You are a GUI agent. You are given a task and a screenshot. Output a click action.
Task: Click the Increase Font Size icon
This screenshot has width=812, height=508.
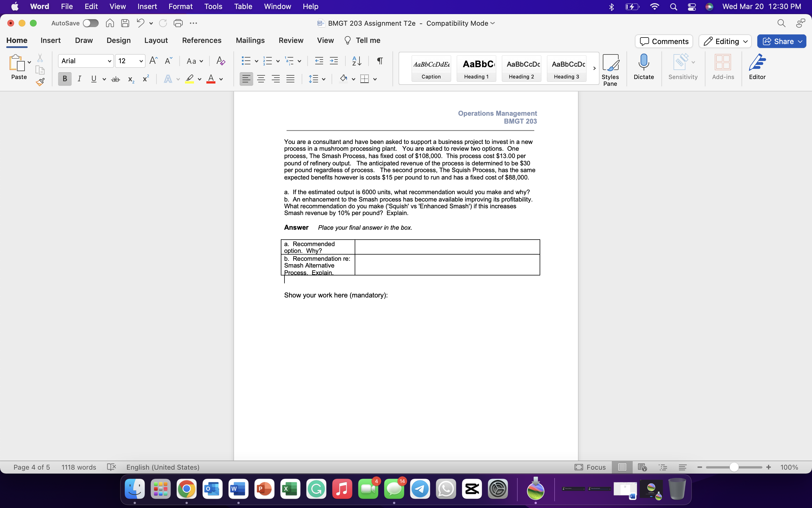[x=153, y=60]
